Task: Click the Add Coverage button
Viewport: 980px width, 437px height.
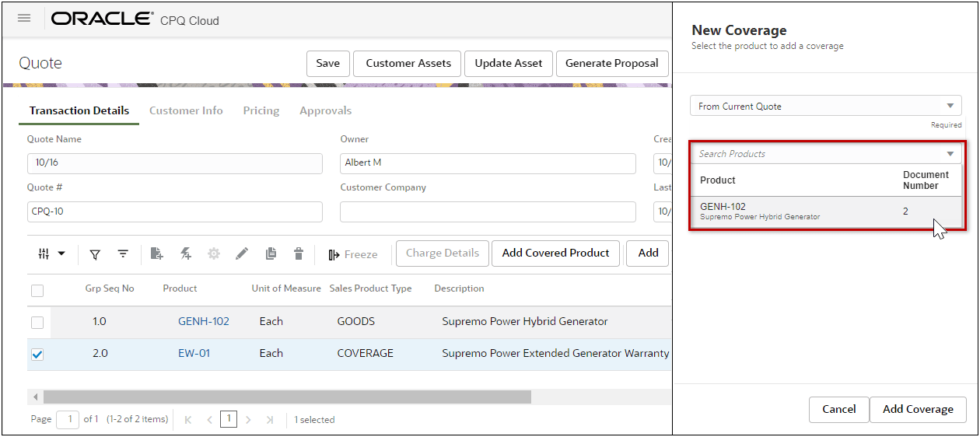Action: [918, 409]
